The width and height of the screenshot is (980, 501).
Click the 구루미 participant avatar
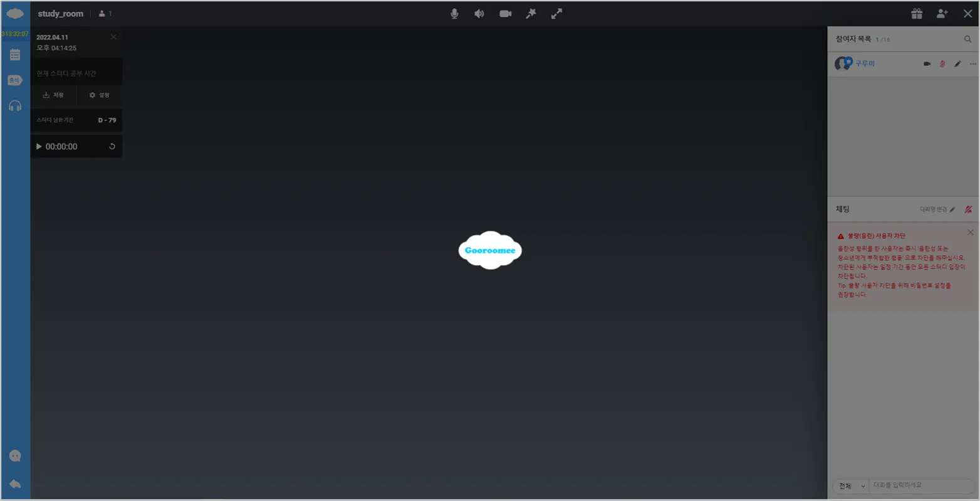842,63
